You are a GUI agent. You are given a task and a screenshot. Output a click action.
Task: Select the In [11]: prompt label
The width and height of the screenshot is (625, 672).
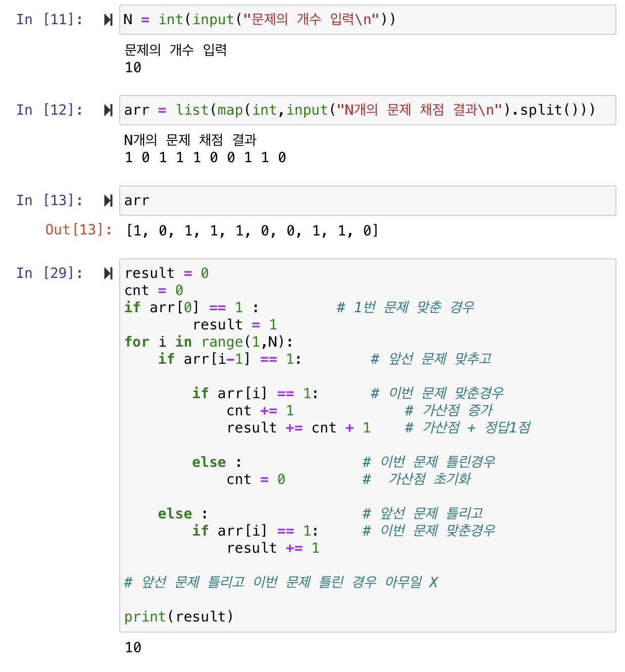coord(50,20)
